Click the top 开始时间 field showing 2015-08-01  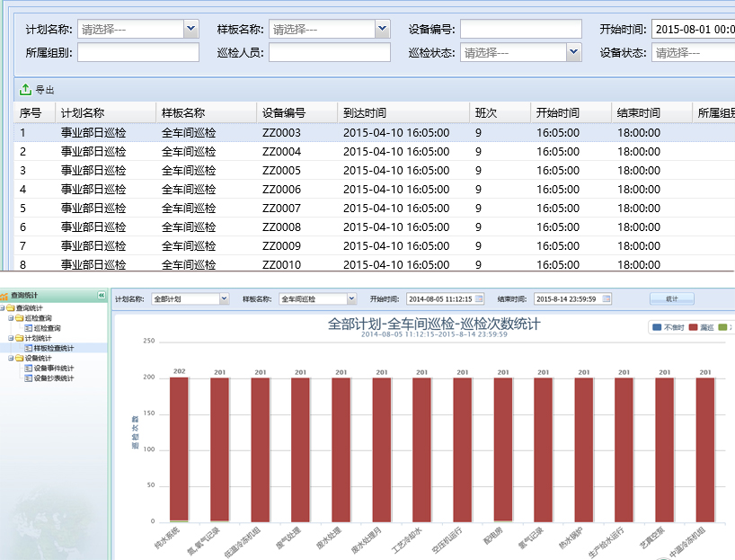[x=694, y=29]
